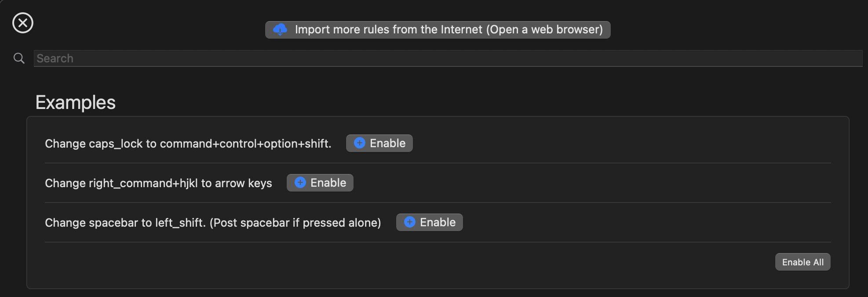The width and height of the screenshot is (868, 297).
Task: Click the right_command+hjkl rule description text
Action: click(158, 183)
